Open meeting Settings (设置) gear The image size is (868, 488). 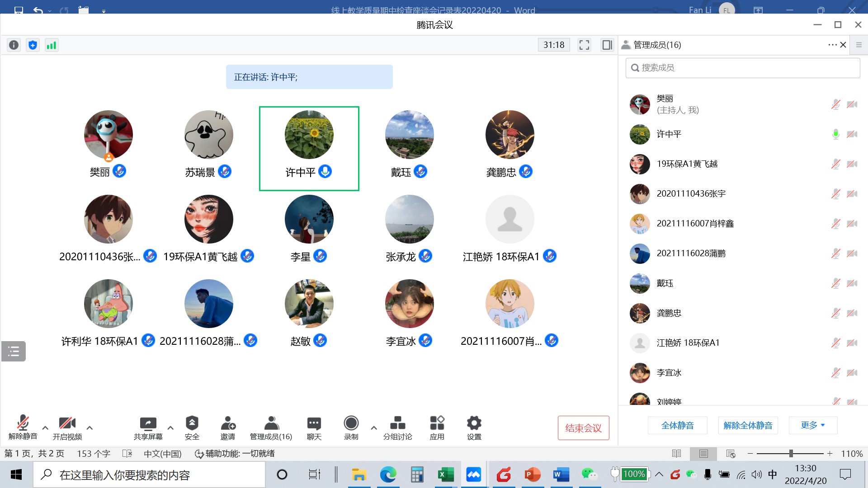click(x=474, y=427)
